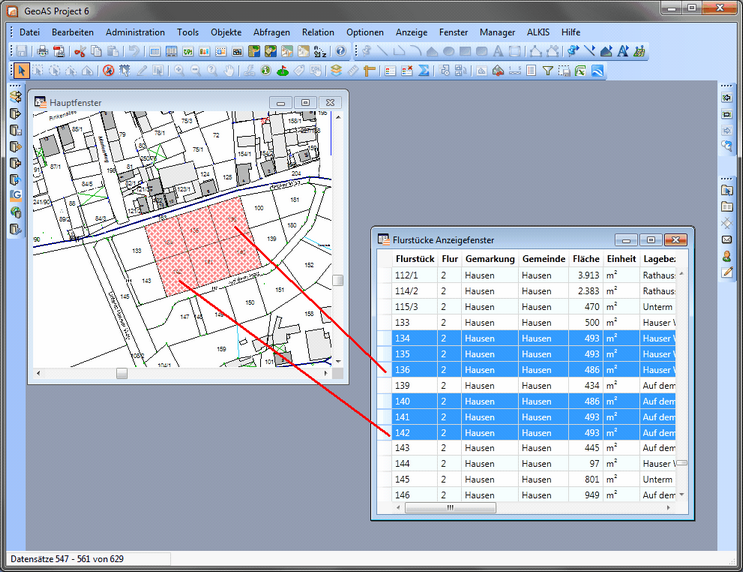The height and width of the screenshot is (572, 743).
Task: Toggle row selector for Flurstück 112/1
Action: [385, 275]
